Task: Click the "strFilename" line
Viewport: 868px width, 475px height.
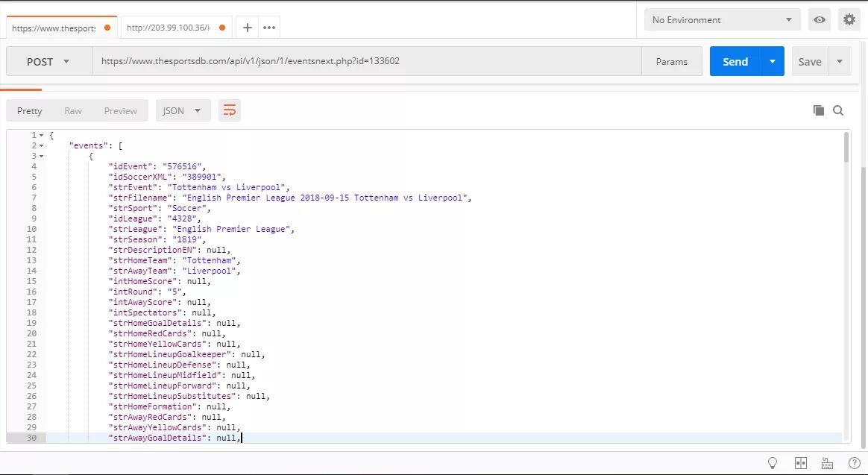Action: tap(289, 198)
